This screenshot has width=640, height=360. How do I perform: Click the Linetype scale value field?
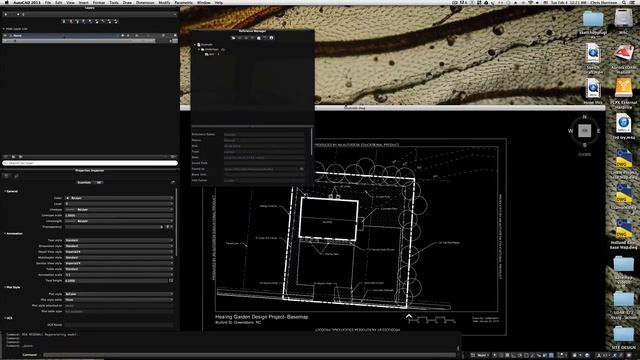click(119, 215)
